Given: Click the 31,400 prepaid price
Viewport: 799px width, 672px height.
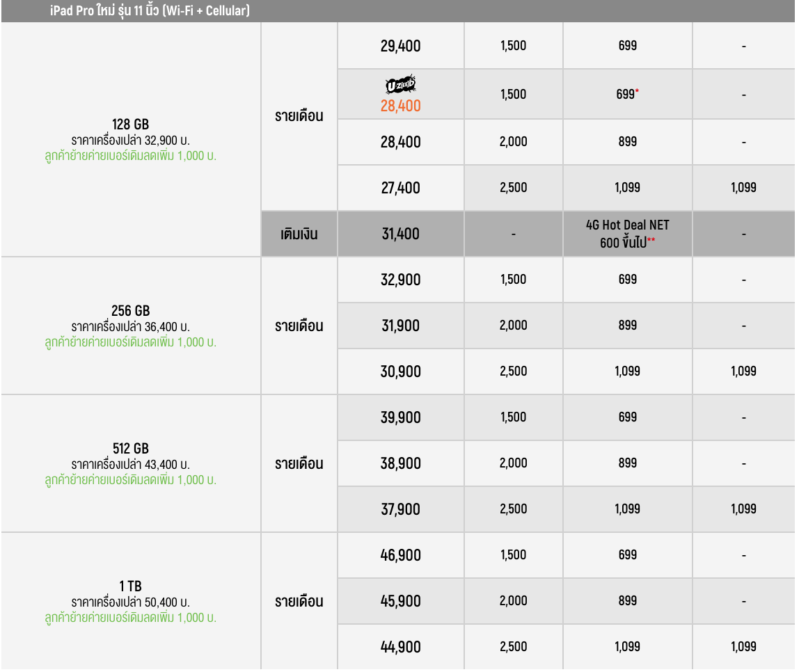Looking at the screenshot, I should pyautogui.click(x=400, y=234).
